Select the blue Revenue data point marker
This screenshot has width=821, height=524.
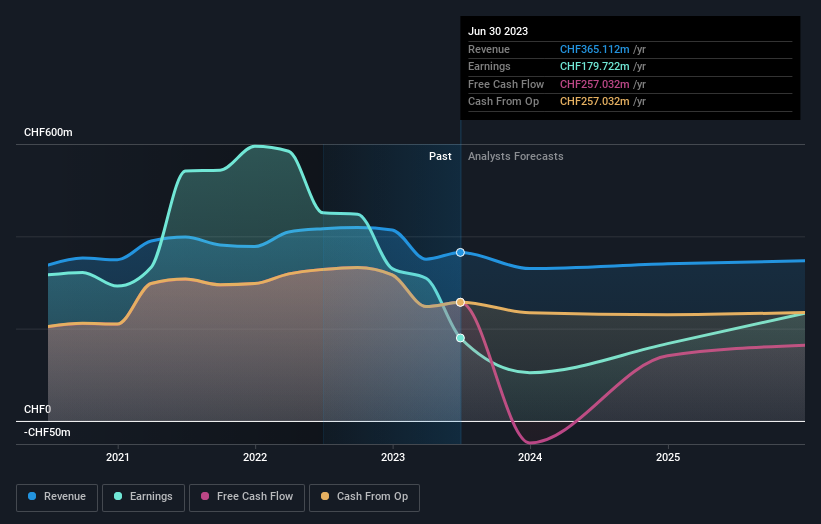[x=460, y=252]
